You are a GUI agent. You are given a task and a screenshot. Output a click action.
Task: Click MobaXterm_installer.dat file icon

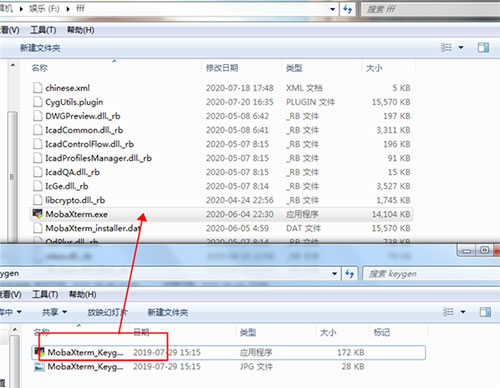[38, 228]
